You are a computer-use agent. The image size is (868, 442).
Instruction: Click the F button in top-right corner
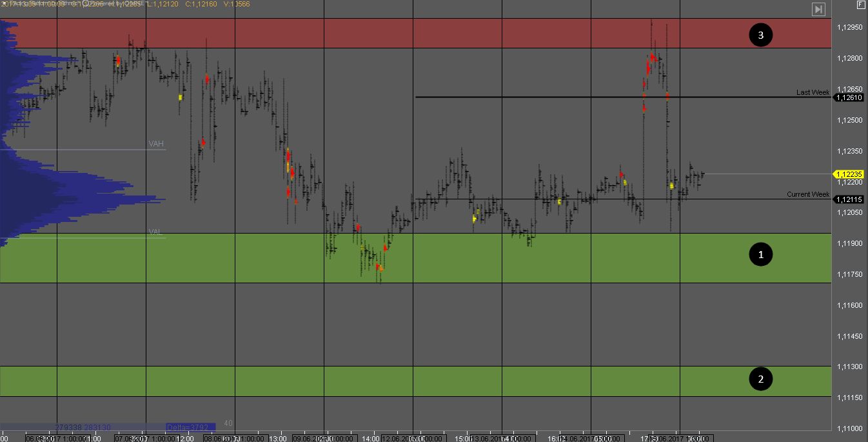tap(861, 5)
